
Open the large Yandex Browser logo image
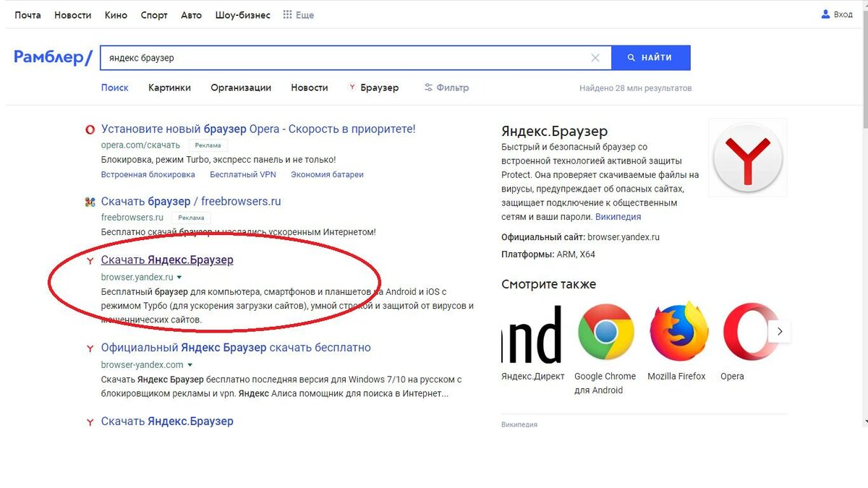point(747,157)
